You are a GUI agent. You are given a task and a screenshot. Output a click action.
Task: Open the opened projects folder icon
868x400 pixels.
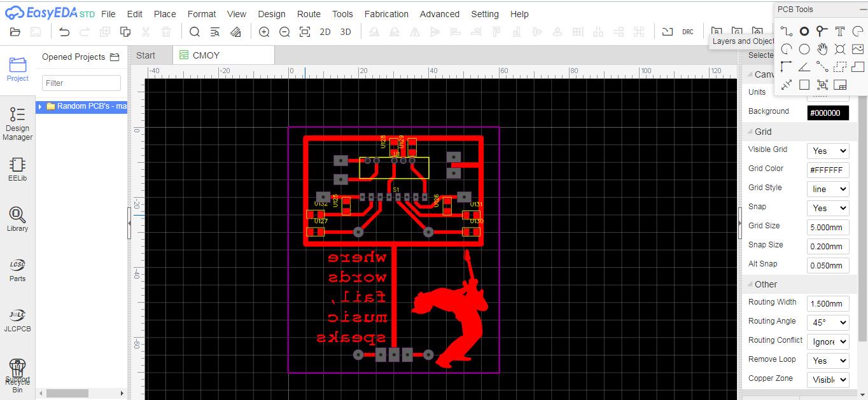coord(115,57)
